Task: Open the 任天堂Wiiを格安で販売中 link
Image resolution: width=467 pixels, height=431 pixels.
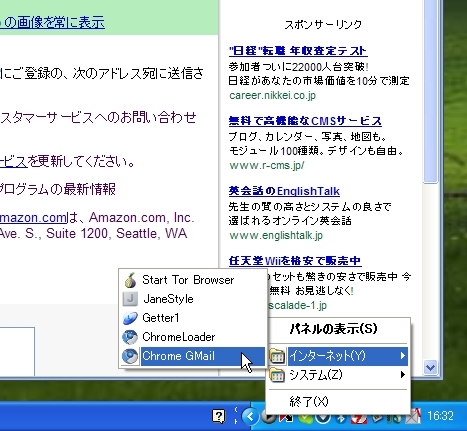Action: (x=295, y=261)
